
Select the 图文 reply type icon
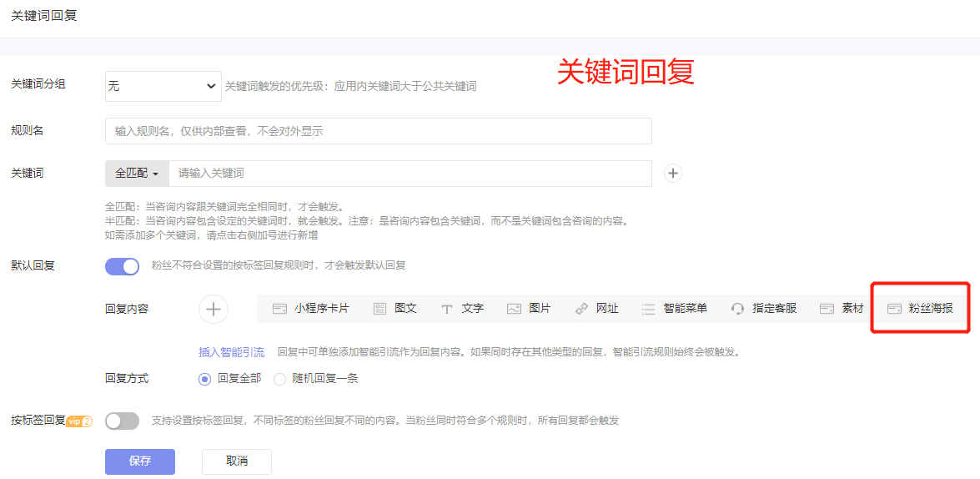380,309
